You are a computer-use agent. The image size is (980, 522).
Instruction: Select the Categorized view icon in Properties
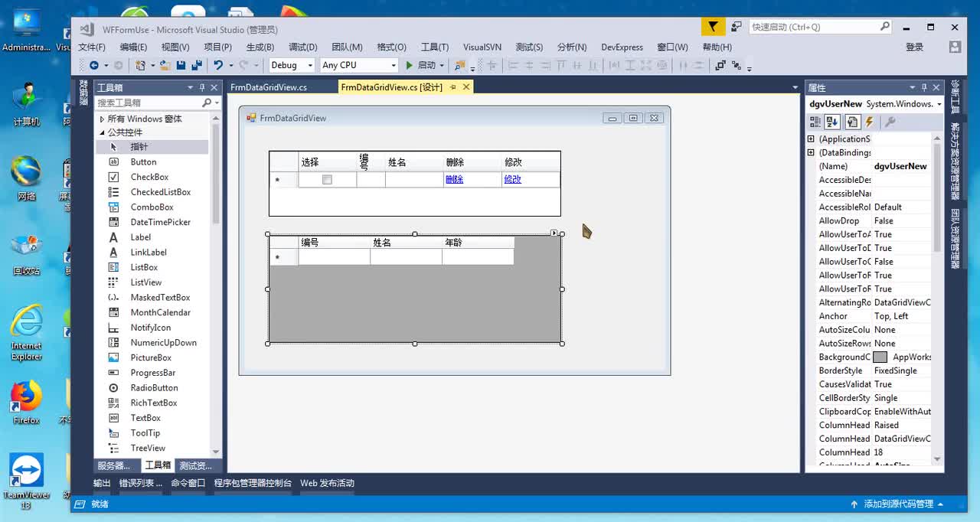815,122
